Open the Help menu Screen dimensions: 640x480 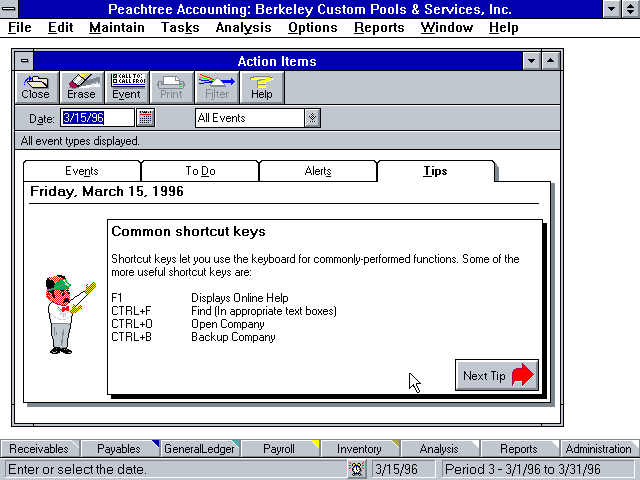point(504,27)
